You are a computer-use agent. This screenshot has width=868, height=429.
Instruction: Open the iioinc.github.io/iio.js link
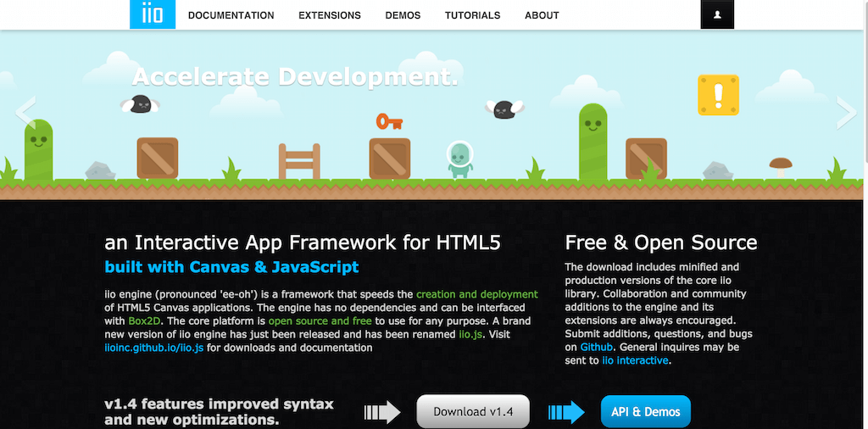point(154,348)
